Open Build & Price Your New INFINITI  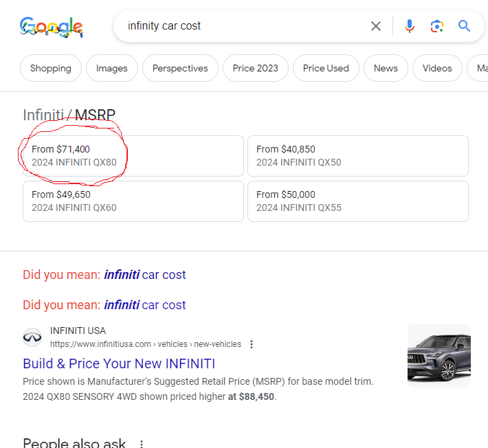119,363
